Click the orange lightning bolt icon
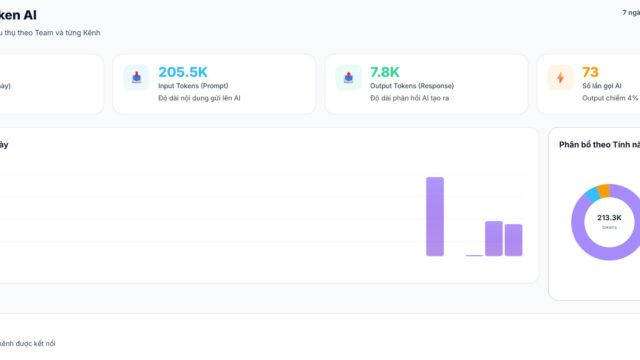Image resolution: width=640 pixels, height=360 pixels. (x=560, y=78)
